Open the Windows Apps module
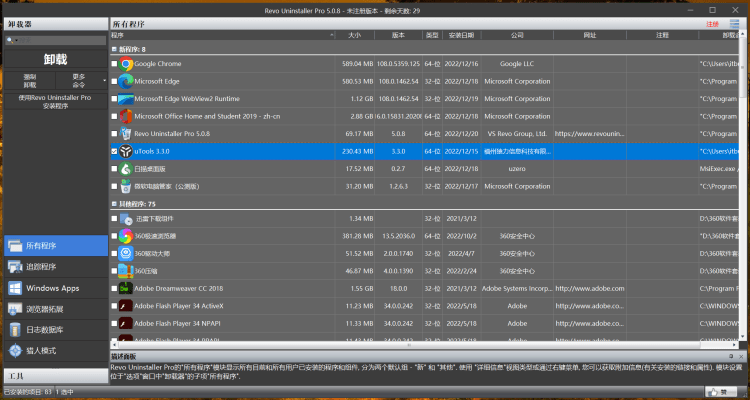 56,288
